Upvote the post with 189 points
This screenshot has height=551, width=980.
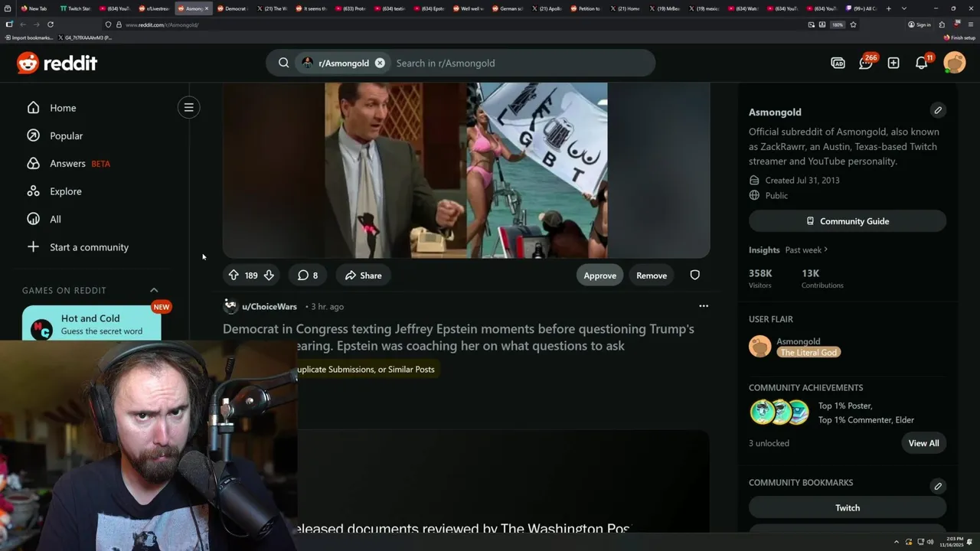coord(234,275)
